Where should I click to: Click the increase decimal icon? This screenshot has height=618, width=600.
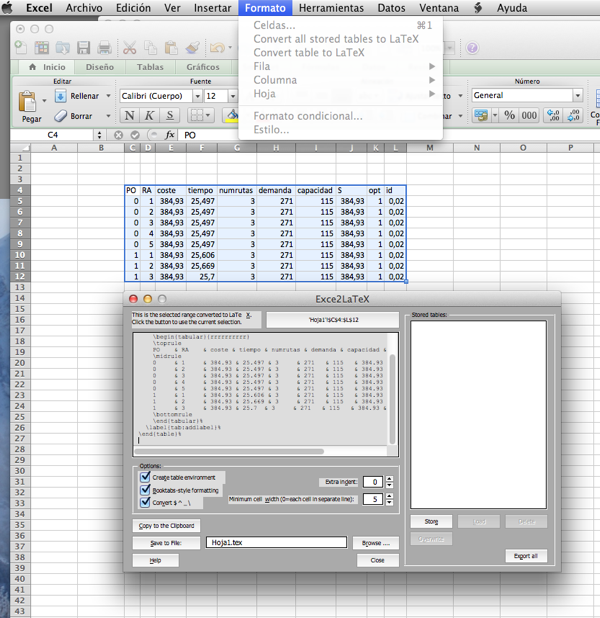(553, 115)
